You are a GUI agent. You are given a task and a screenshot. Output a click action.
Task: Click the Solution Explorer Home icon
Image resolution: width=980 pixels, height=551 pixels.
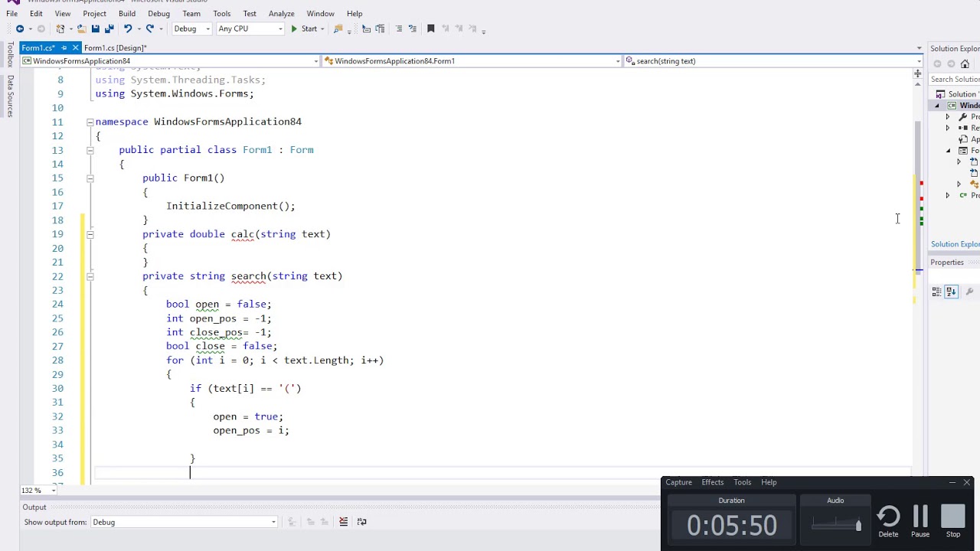tap(965, 64)
